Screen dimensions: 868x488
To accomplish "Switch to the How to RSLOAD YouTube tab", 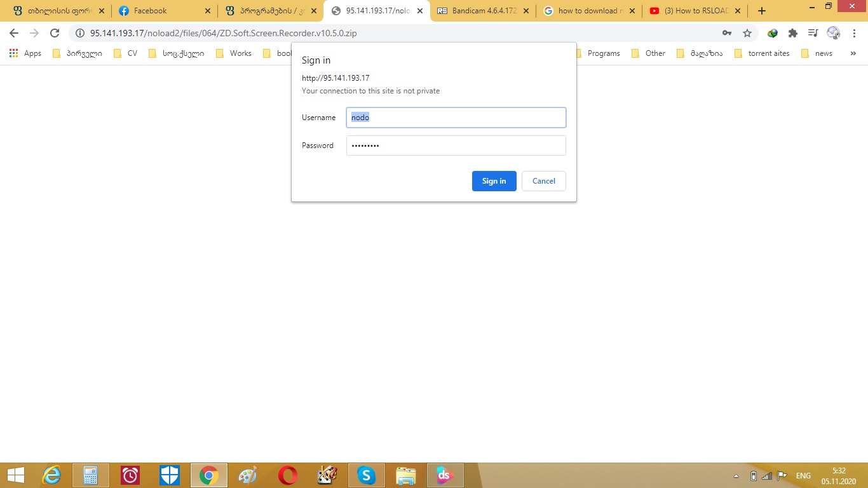I will tap(695, 11).
